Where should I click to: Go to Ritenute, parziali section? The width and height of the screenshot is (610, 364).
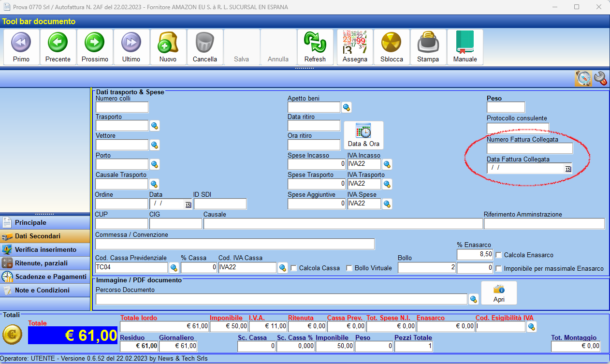pyautogui.click(x=45, y=263)
